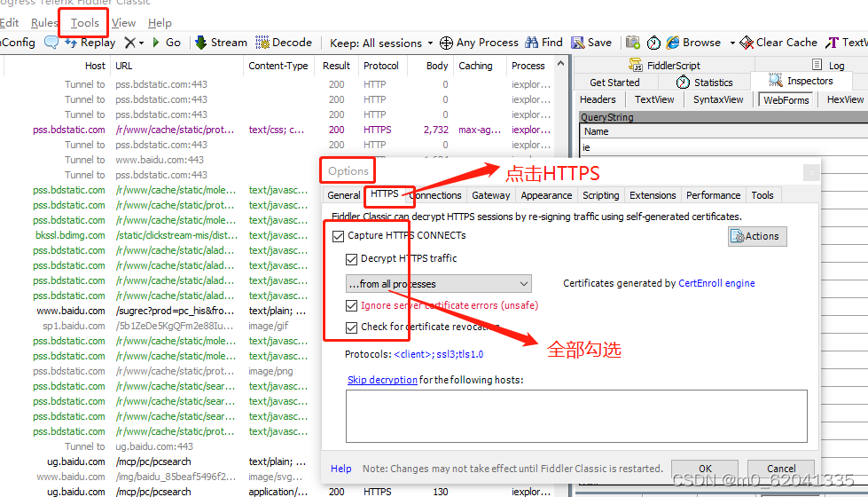The image size is (868, 497).
Task: Open the Rules menu
Action: [x=44, y=23]
